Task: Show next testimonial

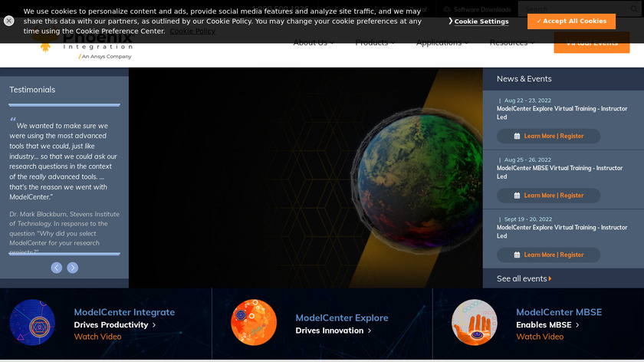Action: coord(73,268)
